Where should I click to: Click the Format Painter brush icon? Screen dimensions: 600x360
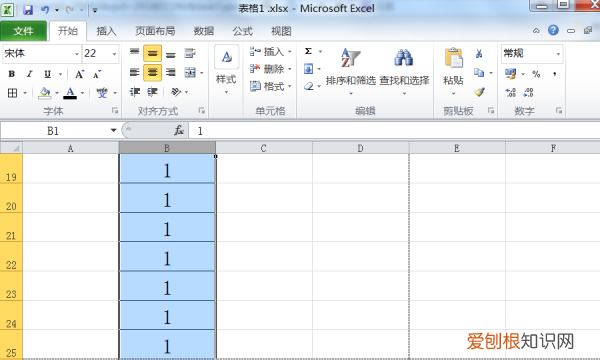click(479, 92)
